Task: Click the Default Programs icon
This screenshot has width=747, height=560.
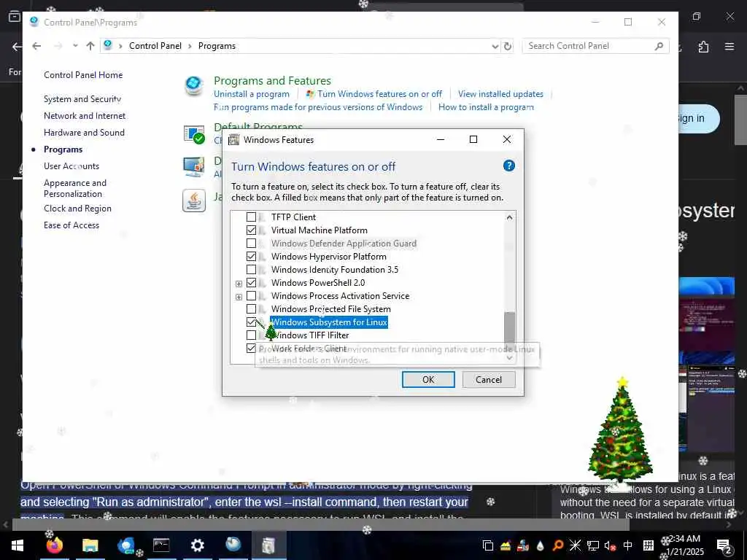Action: coord(194,134)
